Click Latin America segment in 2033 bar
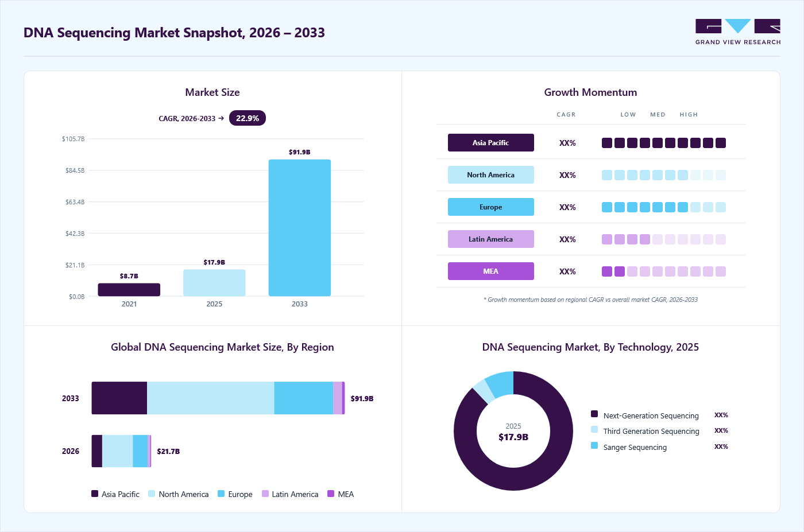This screenshot has width=804, height=532. click(338, 398)
